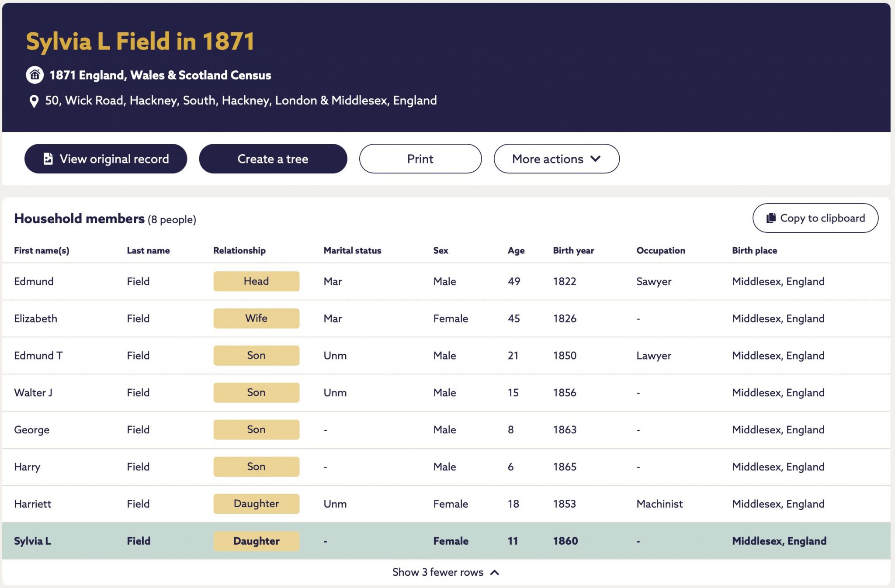This screenshot has width=895, height=588.
Task: Click Son tag in George row
Action: click(257, 429)
